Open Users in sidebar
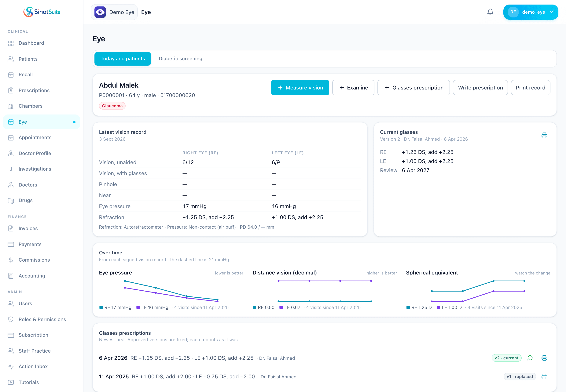 [42, 304]
